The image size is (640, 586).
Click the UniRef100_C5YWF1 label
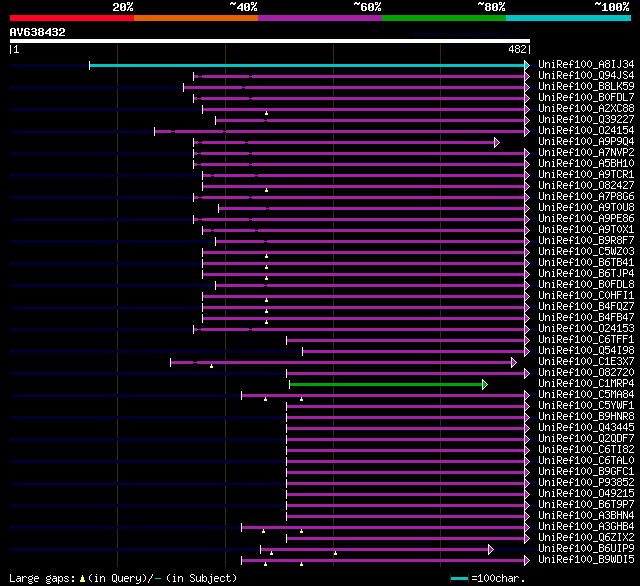coord(586,406)
